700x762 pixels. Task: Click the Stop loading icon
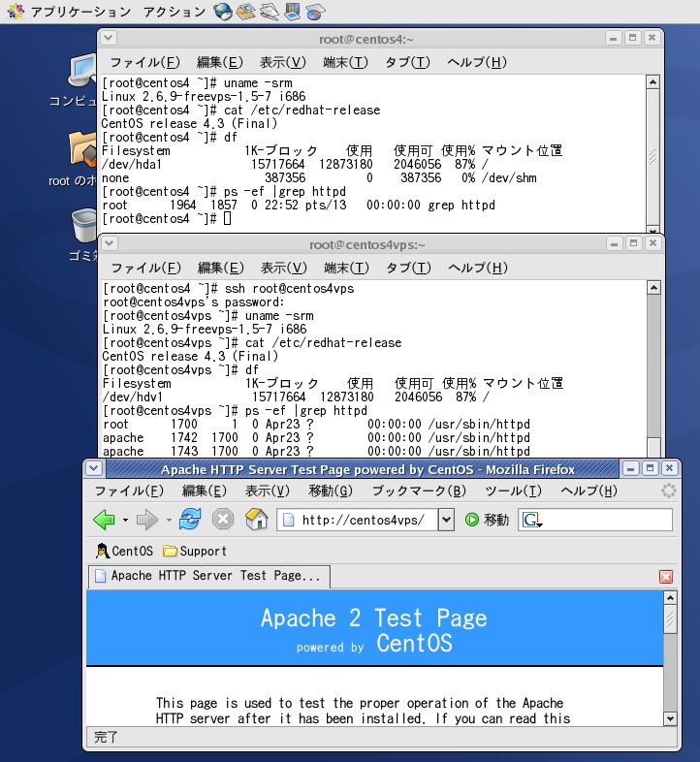tap(223, 519)
